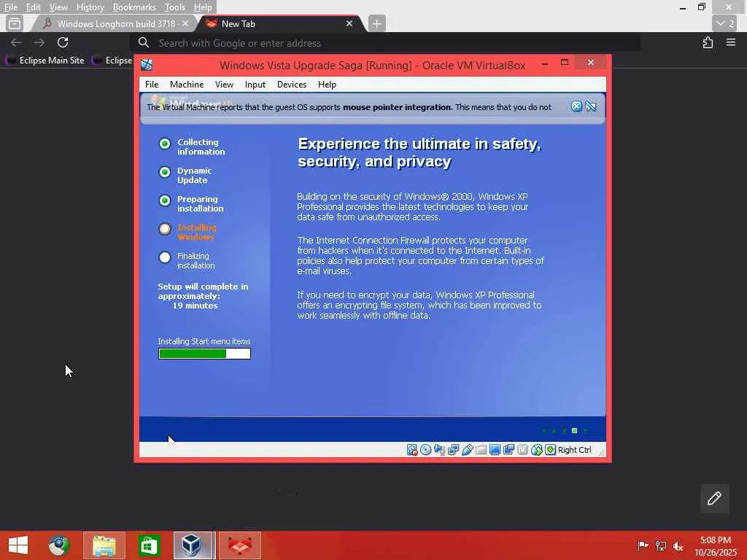The width and height of the screenshot is (747, 560).
Task: Open the VirtualBox Input menu
Action: [x=255, y=85]
